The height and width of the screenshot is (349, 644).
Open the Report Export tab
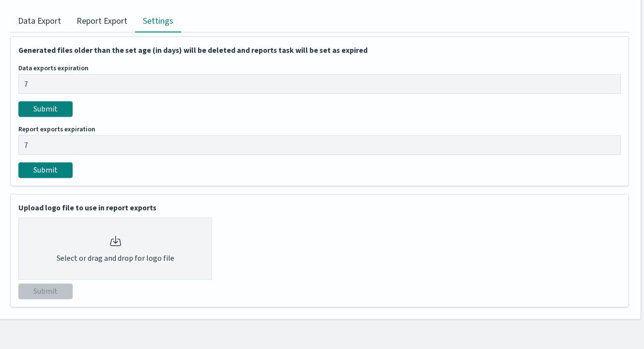pos(102,21)
